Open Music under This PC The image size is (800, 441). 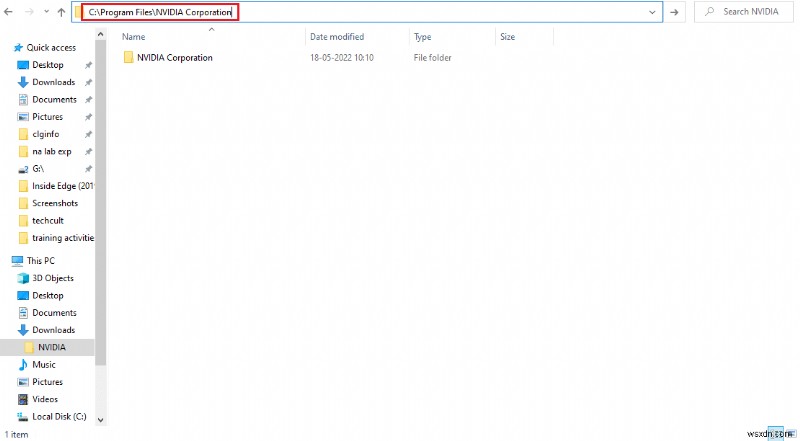tap(44, 364)
